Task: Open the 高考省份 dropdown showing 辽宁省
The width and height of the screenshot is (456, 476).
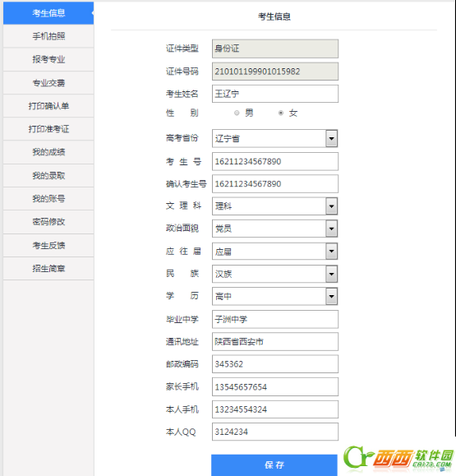Action: [x=275, y=138]
